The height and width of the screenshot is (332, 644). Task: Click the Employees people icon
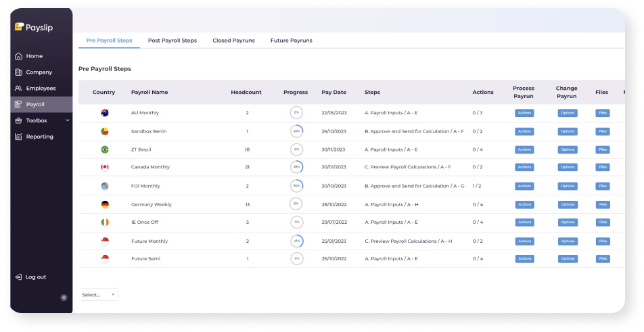[18, 89]
